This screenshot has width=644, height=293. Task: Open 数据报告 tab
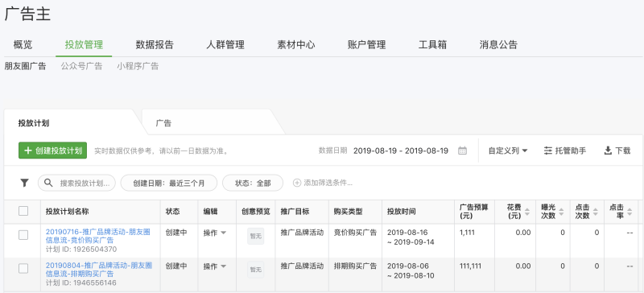coord(155,45)
